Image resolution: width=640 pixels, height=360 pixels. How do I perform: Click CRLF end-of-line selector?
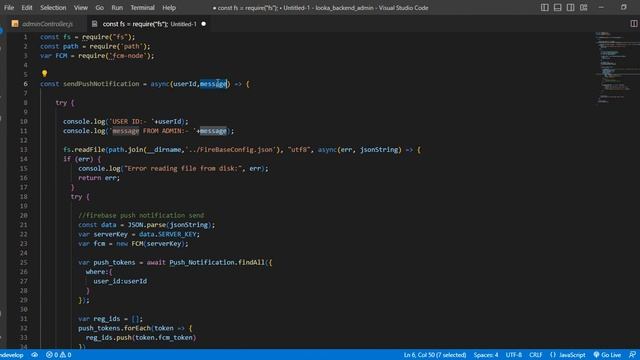536,355
